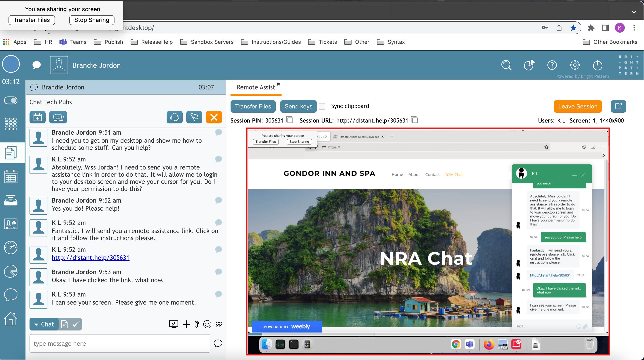Click NRA Chat nav link in remote screen
This screenshot has height=360, width=644.
click(454, 174)
